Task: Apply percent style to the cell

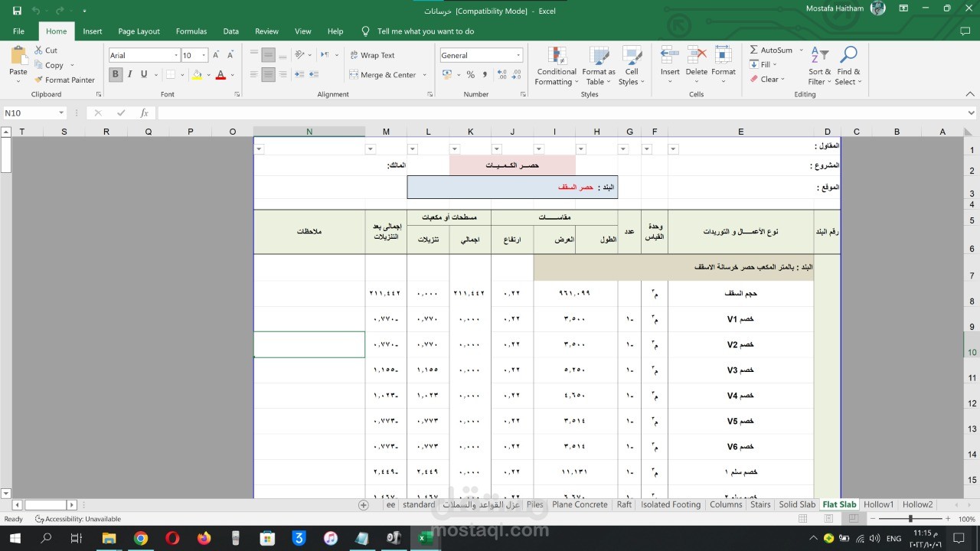Action: pos(470,75)
